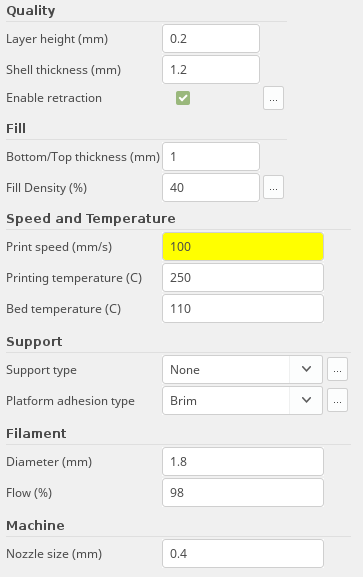Select the Shell thickness input field
This screenshot has width=363, height=577.
211,70
